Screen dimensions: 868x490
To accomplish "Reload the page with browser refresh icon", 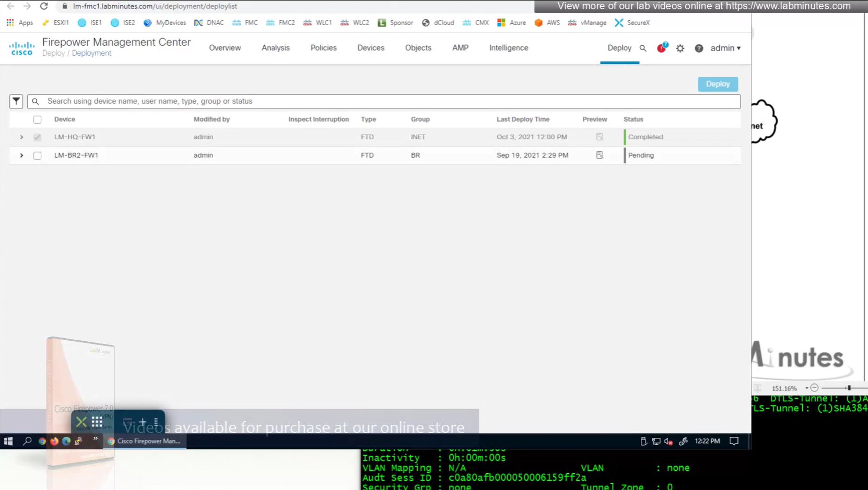I will click(44, 6).
